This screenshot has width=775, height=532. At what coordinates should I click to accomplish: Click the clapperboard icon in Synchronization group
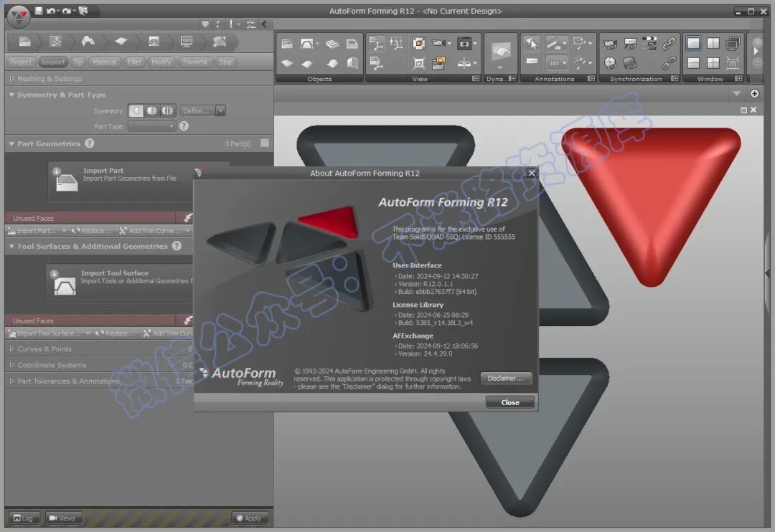click(x=649, y=44)
